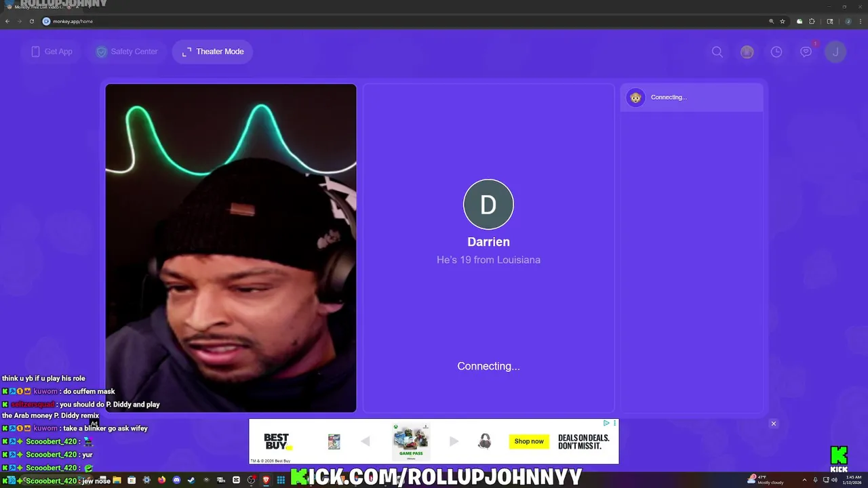
Task: Click Shop now in the ad
Action: coord(529,441)
